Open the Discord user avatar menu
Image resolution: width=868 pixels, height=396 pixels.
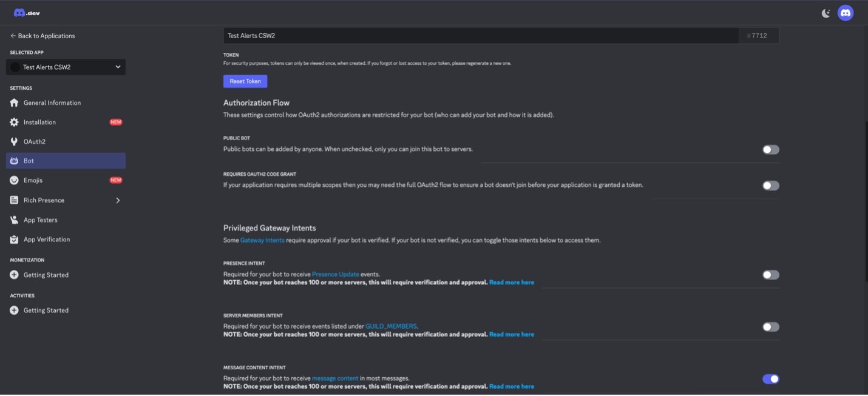click(x=846, y=13)
